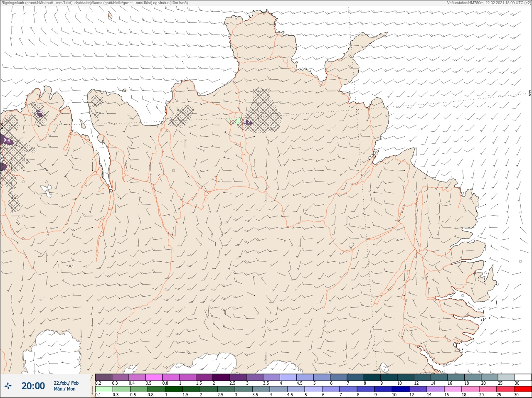Viewport: 532px width, 398px height.
Task: Select lower legend pink swatch between 16 and 18
Action: 453,389
